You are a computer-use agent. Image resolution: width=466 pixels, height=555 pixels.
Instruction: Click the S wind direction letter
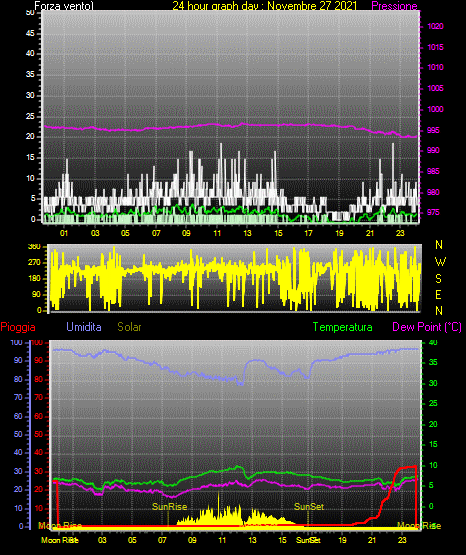coord(438,279)
